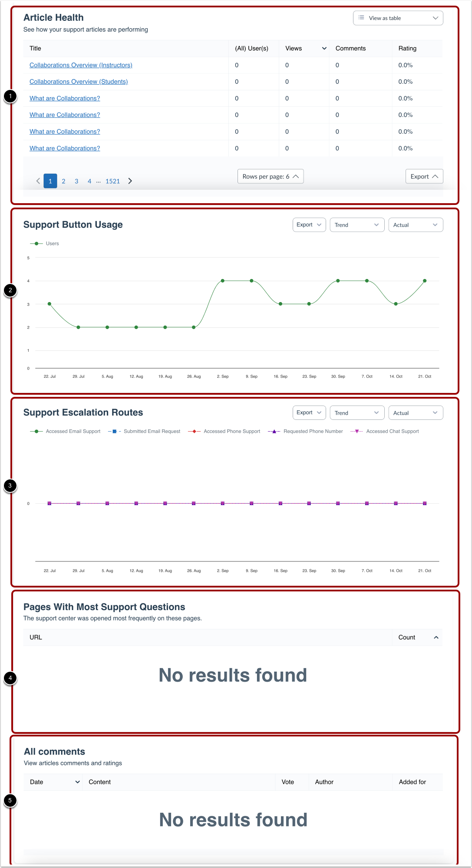Viewport: 472px width, 868px height.
Task: Toggle Accessed Chat Support legend series
Action: (385, 432)
